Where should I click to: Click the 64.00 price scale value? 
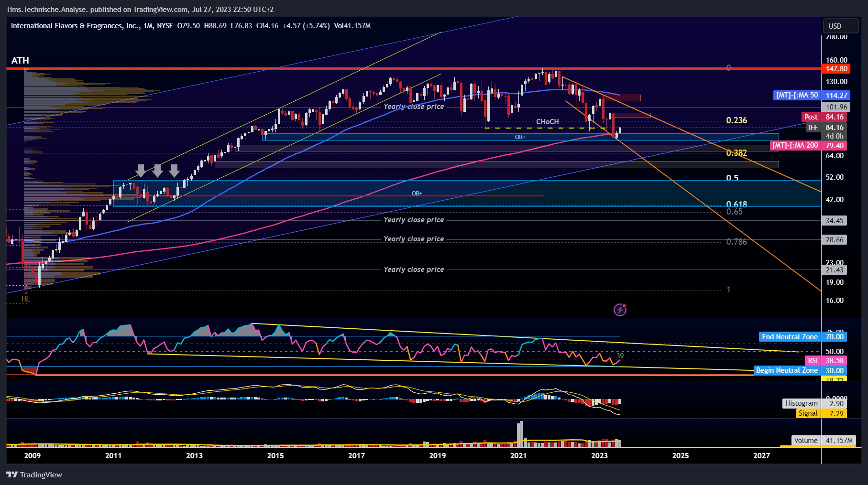point(835,156)
